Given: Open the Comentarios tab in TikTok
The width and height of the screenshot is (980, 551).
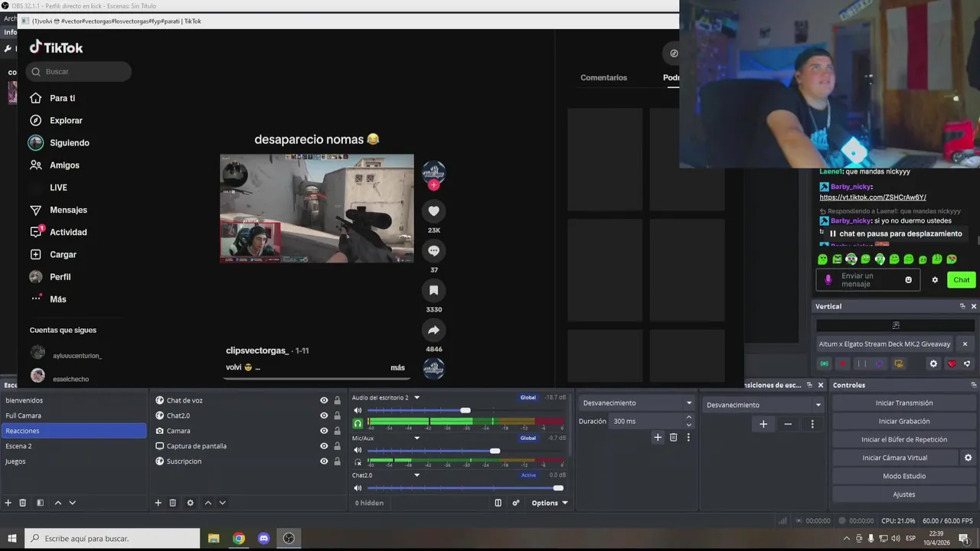Looking at the screenshot, I should coord(603,78).
